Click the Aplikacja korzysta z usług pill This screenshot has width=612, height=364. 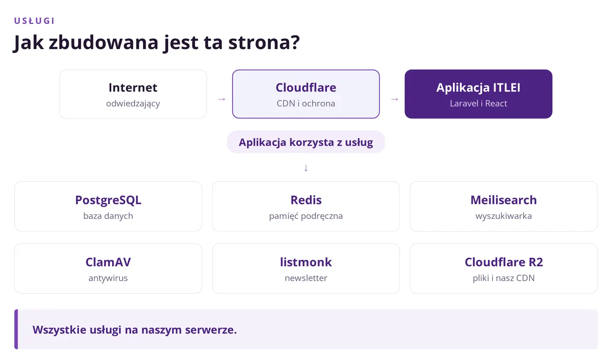[x=306, y=142]
